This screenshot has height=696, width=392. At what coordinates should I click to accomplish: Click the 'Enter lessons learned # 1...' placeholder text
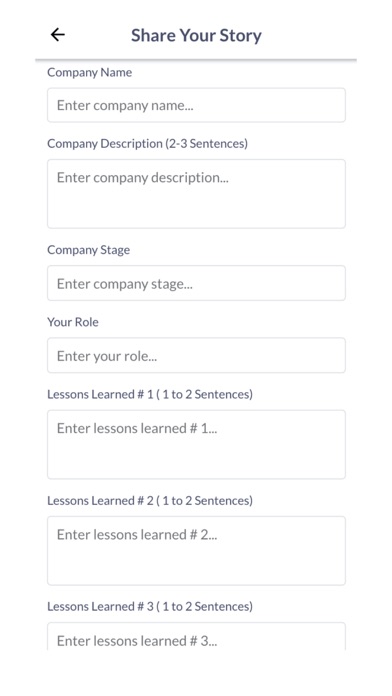point(137,428)
